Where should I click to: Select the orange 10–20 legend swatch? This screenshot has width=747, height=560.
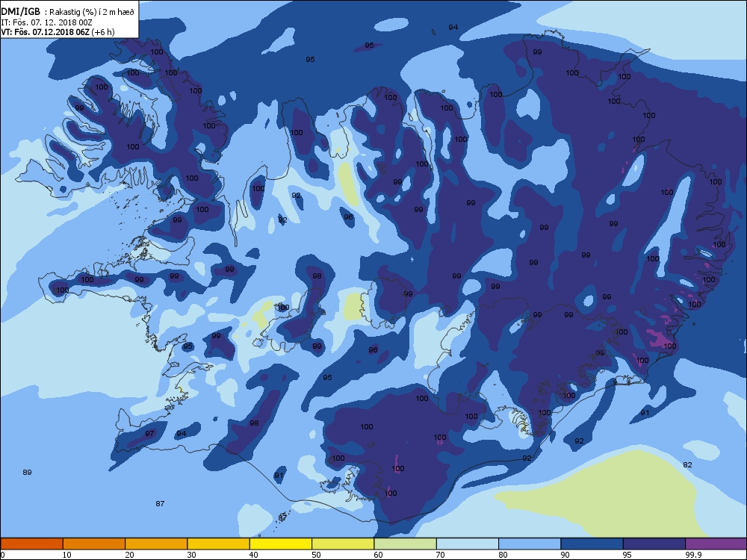(94, 544)
